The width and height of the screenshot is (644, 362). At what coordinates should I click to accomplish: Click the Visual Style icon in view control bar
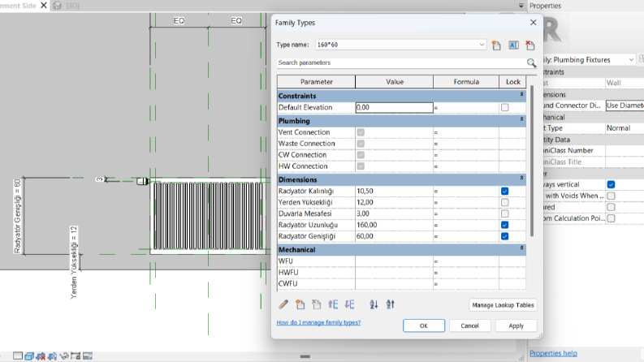(x=18, y=356)
